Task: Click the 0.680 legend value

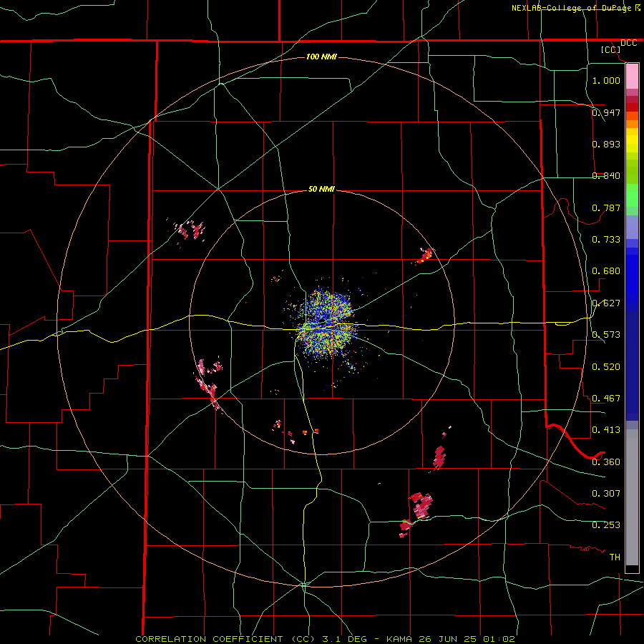Action: 606,271
